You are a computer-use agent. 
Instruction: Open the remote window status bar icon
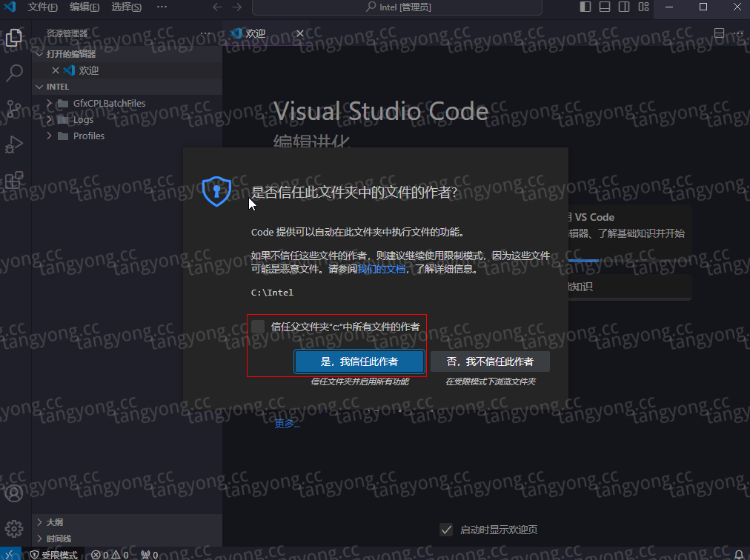click(10, 554)
